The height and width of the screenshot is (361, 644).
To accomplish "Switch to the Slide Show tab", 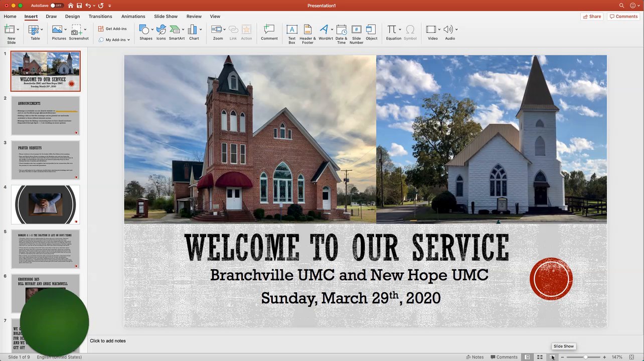I will pyautogui.click(x=166, y=17).
